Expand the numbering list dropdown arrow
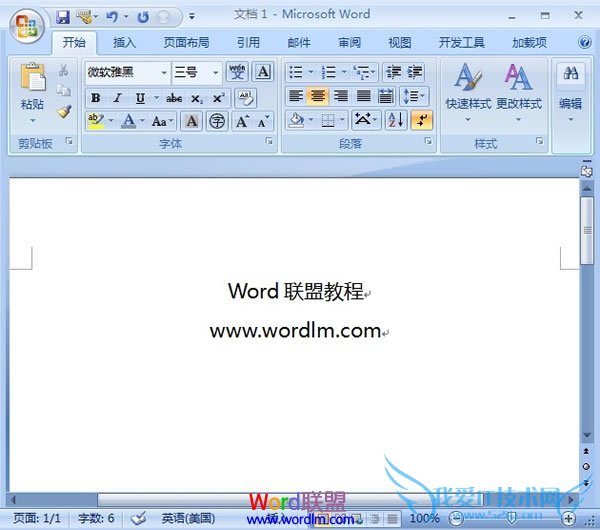 pyautogui.click(x=344, y=72)
